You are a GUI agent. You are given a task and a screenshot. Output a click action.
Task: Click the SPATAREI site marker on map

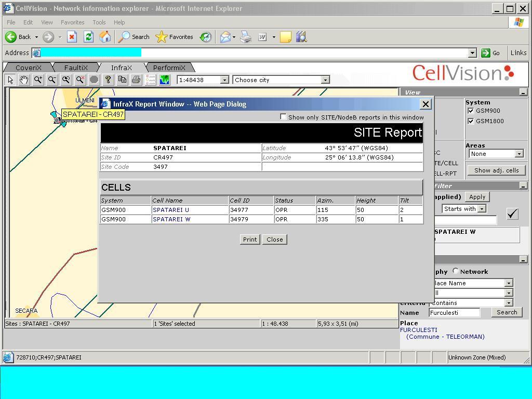point(57,120)
